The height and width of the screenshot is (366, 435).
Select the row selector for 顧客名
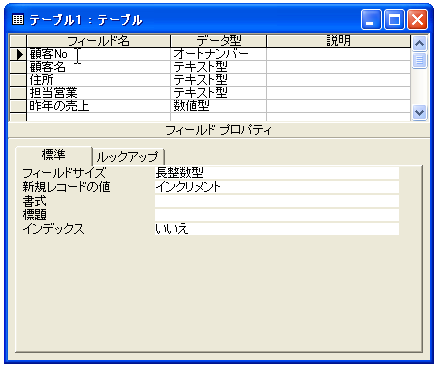18,67
